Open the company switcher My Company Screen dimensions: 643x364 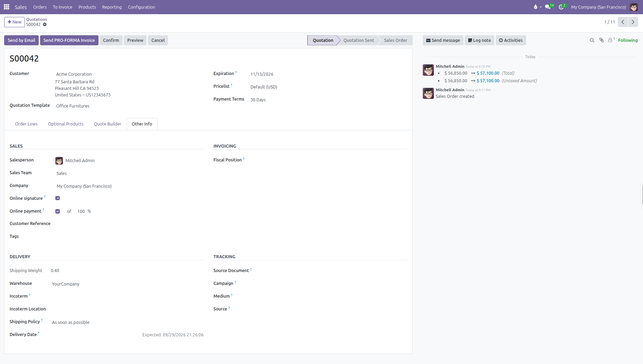coord(598,7)
